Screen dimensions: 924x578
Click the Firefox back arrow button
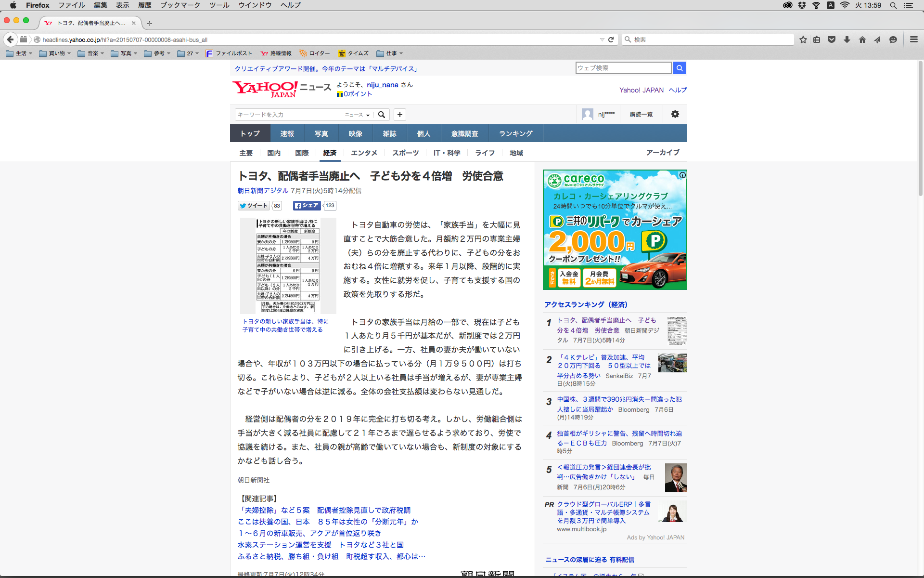tap(10, 39)
